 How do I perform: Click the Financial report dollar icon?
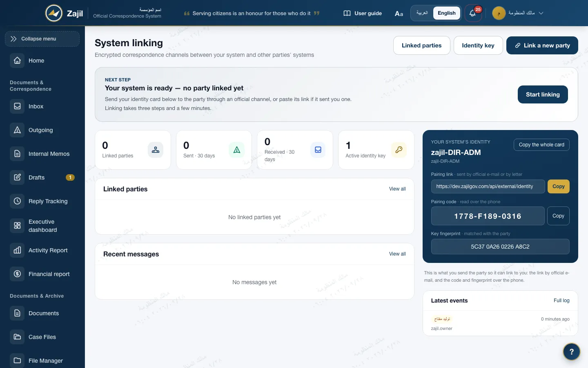17,274
